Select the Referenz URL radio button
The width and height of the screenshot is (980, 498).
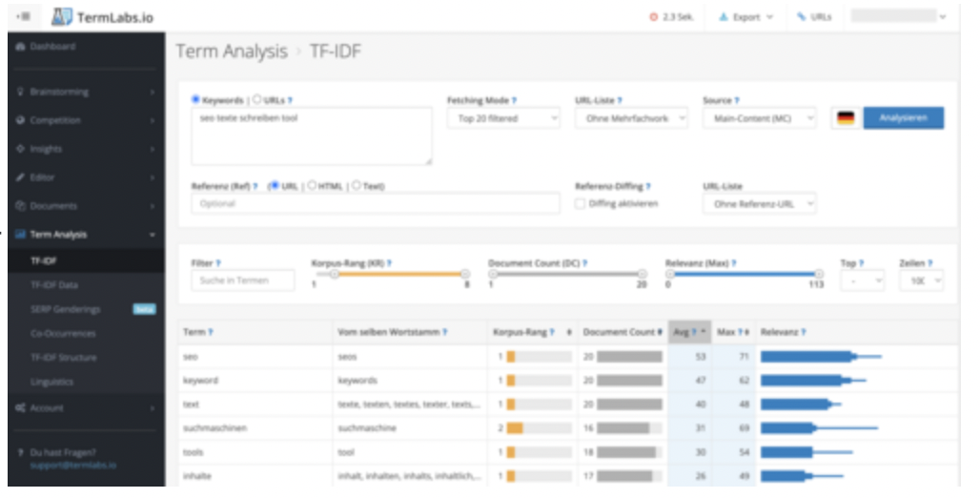pyautogui.click(x=274, y=186)
